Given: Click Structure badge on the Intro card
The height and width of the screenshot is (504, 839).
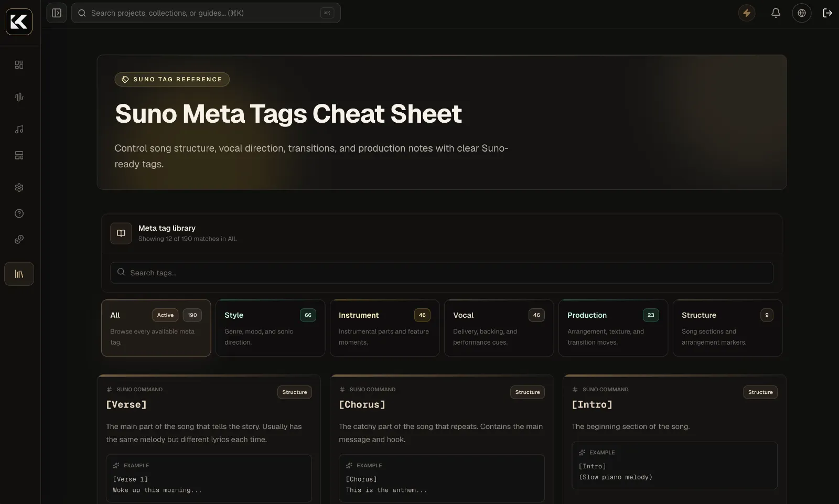Looking at the screenshot, I should coord(760,392).
